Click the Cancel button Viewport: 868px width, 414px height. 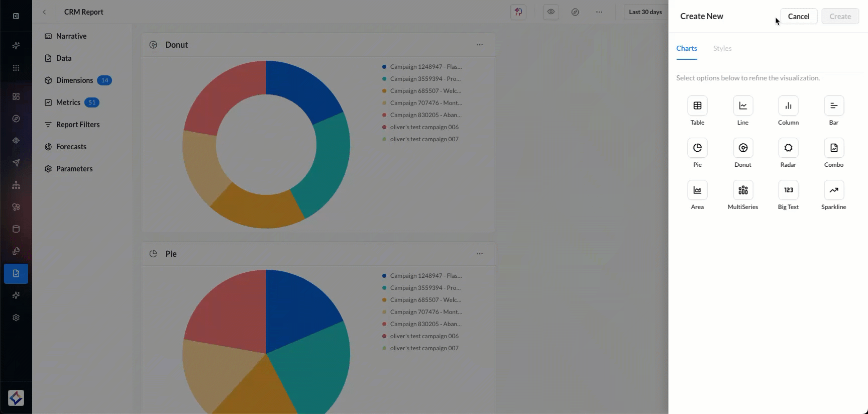798,17
